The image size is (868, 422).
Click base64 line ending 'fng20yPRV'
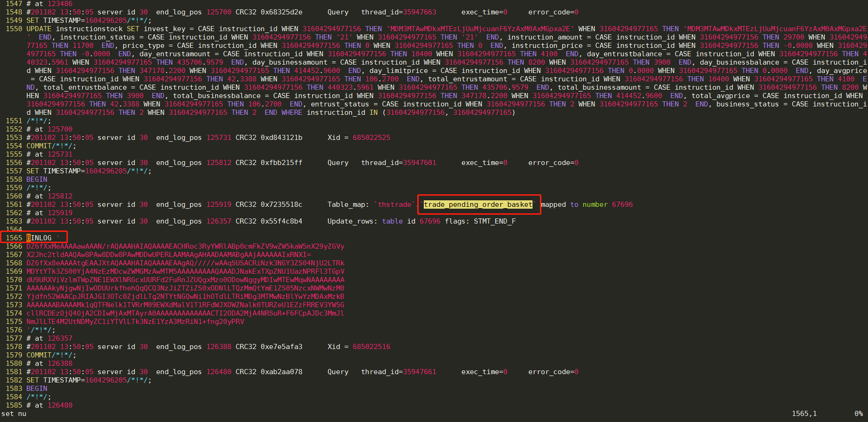tap(135, 322)
